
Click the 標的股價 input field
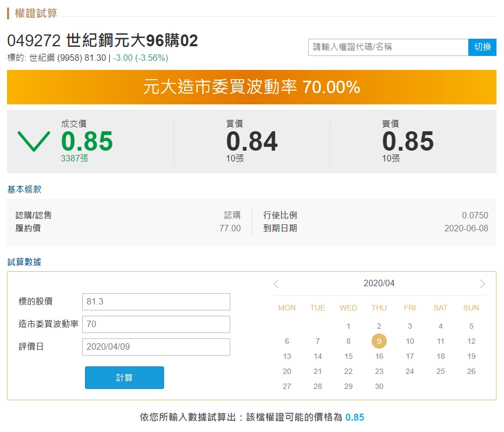156,301
